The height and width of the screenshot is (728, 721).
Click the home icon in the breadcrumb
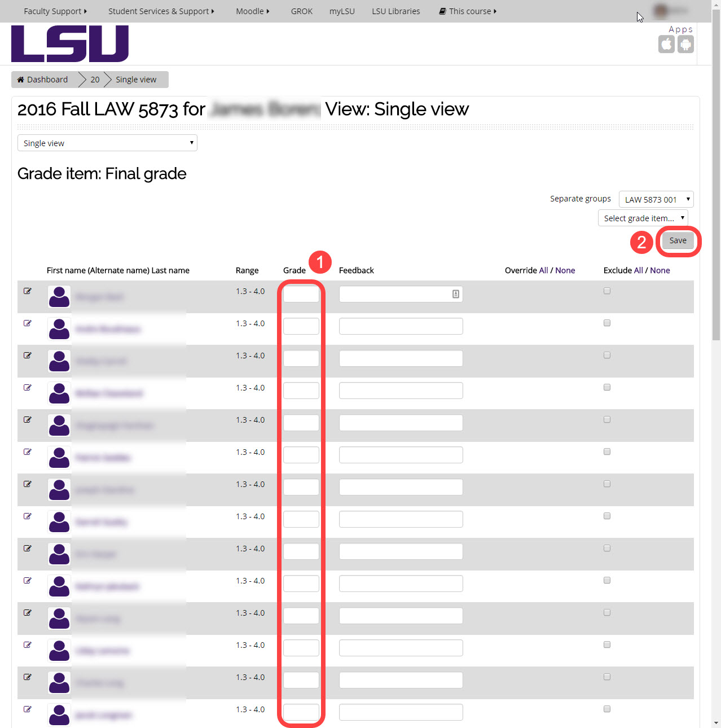pyautogui.click(x=20, y=79)
